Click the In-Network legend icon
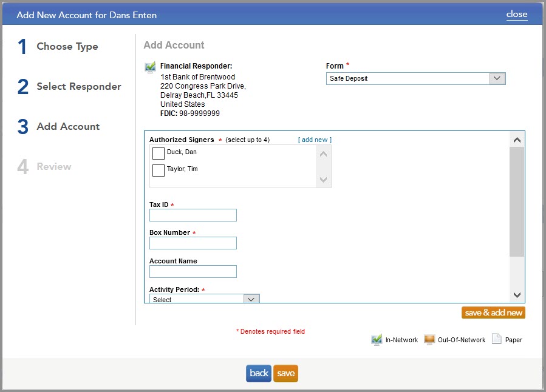Viewport: 546px width, 392px height. pyautogui.click(x=377, y=339)
